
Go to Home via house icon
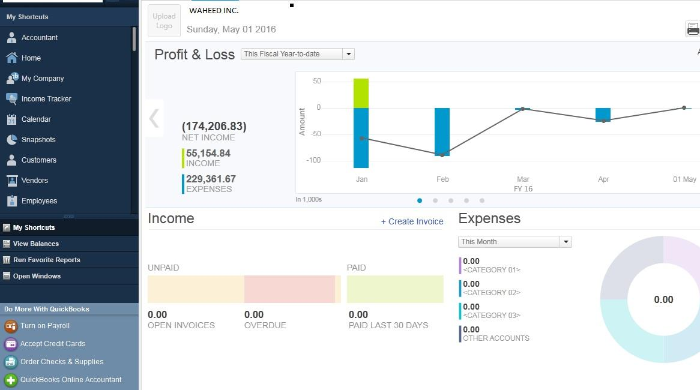click(12, 58)
